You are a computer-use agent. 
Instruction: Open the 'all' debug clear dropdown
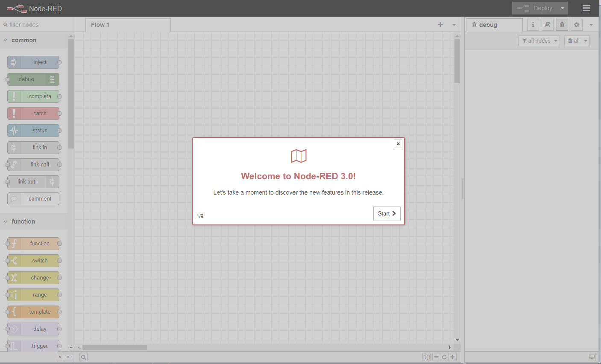(577, 40)
